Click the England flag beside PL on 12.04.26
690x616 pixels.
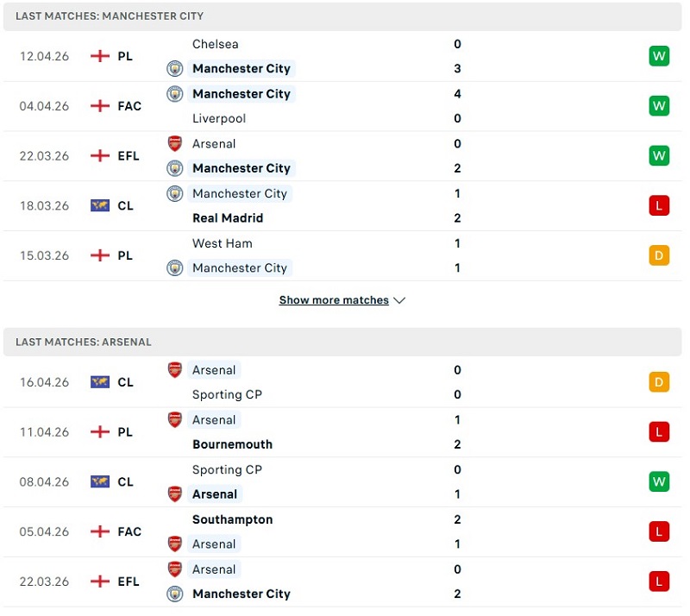pyautogui.click(x=100, y=56)
